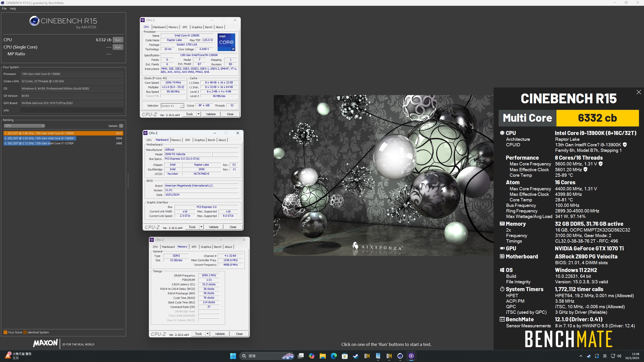Viewport: 644px width, 362px height.
Task: Select About tab in Memory CPU-Z window
Action: point(228,247)
